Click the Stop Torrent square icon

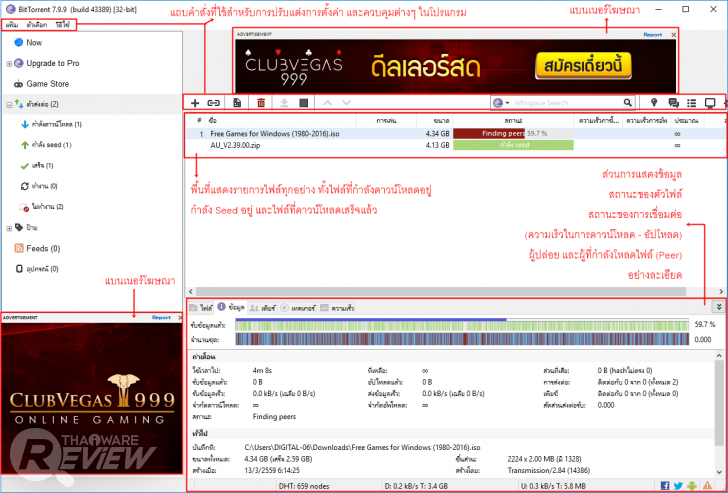[x=304, y=103]
